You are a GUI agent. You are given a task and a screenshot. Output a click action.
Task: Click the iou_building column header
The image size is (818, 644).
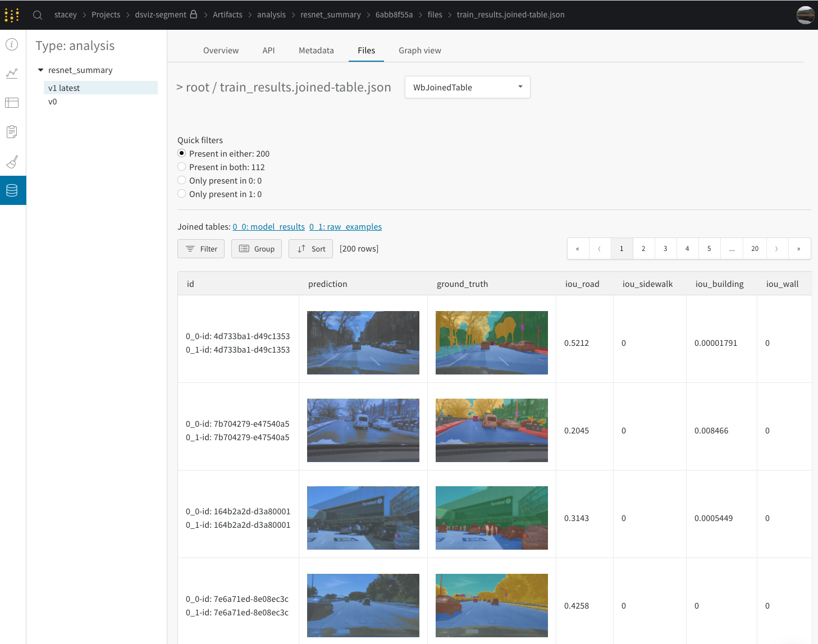click(719, 284)
